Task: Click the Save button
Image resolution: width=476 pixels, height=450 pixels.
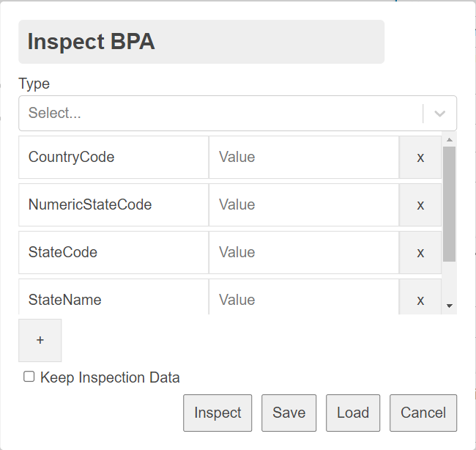Action: point(289,413)
